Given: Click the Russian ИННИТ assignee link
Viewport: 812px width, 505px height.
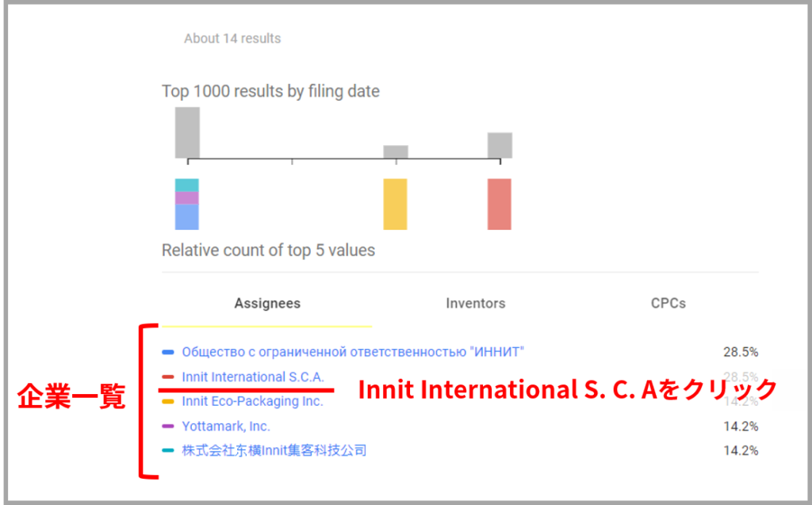Looking at the screenshot, I should coord(353,352).
